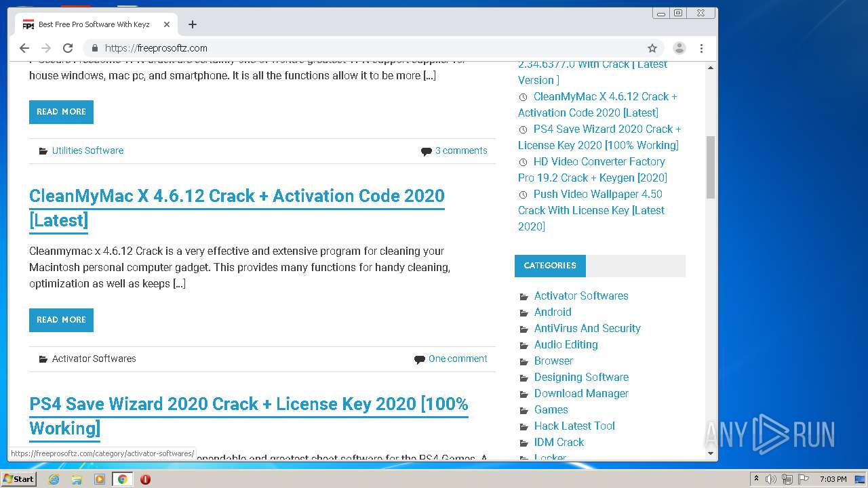
Task: Click sidebar Push Video Wallpaper 4.50 link
Action: coord(591,210)
